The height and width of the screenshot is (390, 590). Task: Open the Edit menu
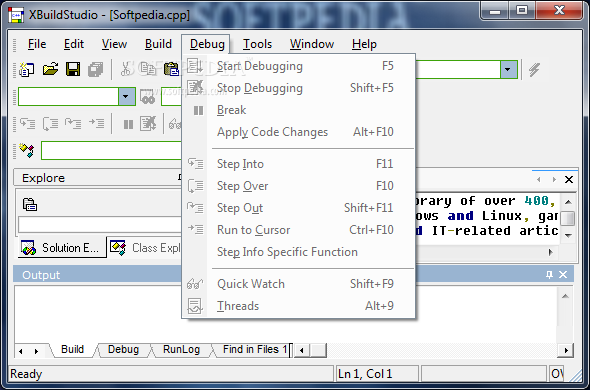[x=74, y=44]
